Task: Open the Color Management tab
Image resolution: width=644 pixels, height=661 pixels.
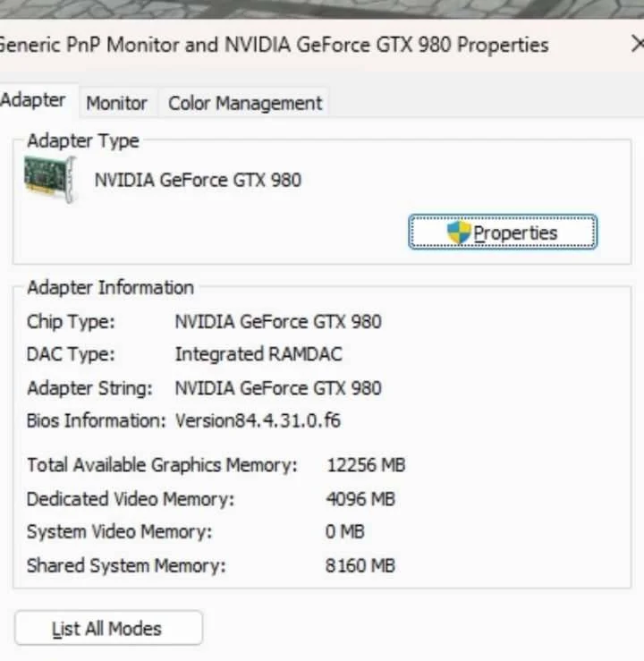Action: coord(245,103)
